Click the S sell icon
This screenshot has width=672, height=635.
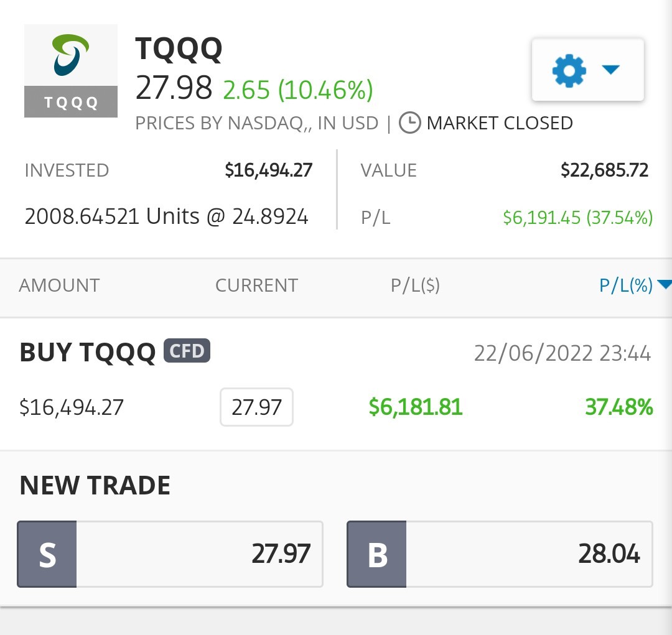(47, 554)
